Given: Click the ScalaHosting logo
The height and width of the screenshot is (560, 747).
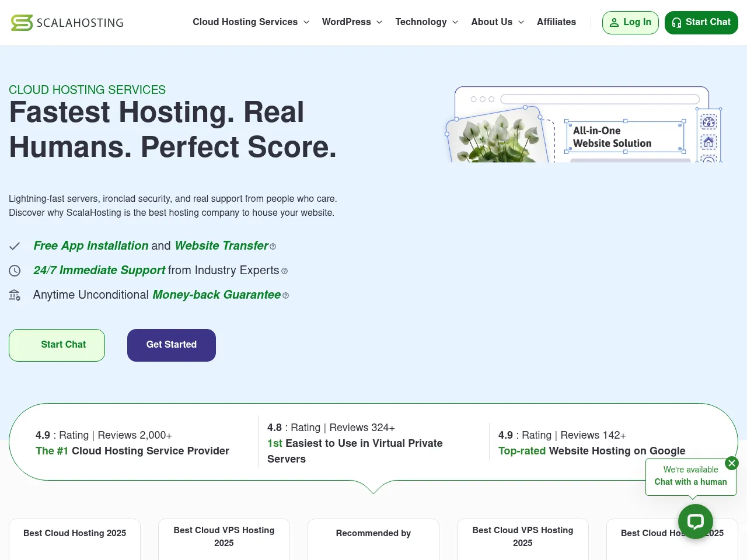Looking at the screenshot, I should [x=67, y=22].
